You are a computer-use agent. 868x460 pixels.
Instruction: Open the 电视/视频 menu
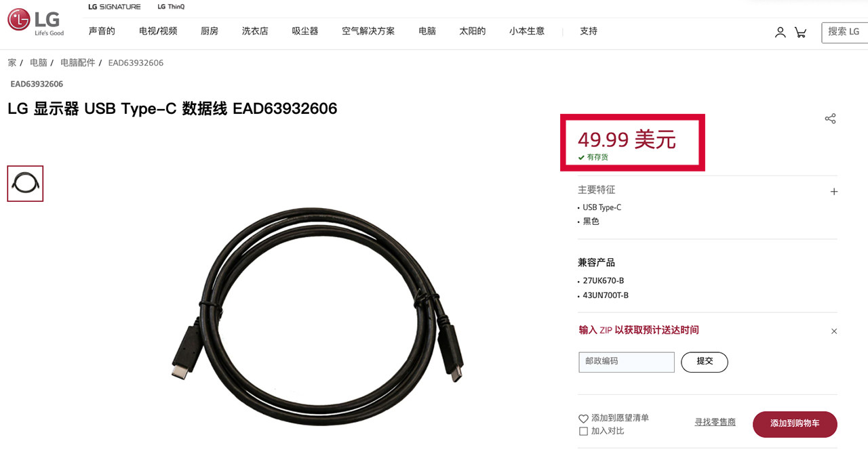click(158, 31)
